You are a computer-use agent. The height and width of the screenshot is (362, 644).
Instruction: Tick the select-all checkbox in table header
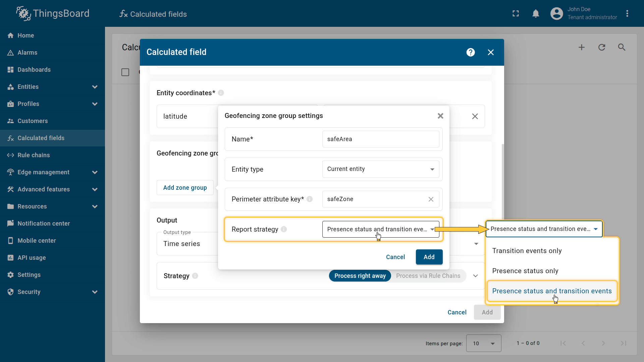(x=125, y=72)
